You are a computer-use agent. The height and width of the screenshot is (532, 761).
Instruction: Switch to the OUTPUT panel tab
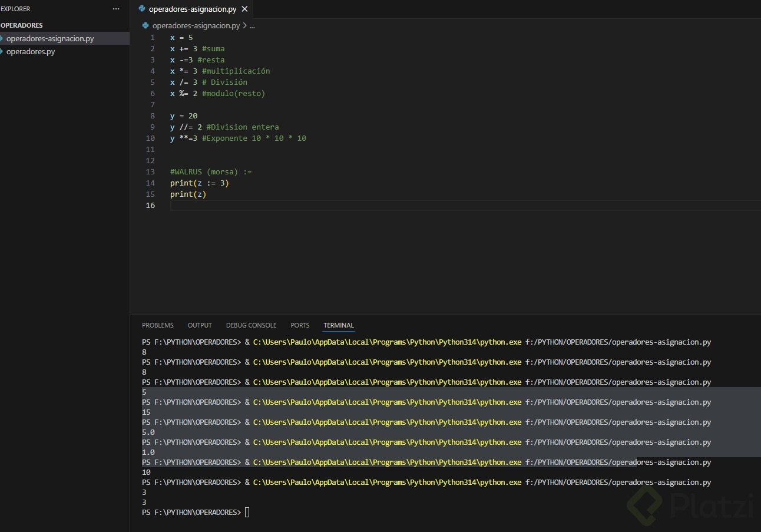click(x=200, y=325)
